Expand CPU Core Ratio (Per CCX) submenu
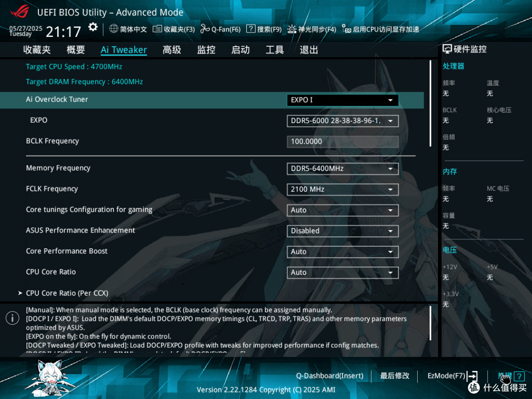Image resolution: width=532 pixels, height=399 pixels. point(67,293)
